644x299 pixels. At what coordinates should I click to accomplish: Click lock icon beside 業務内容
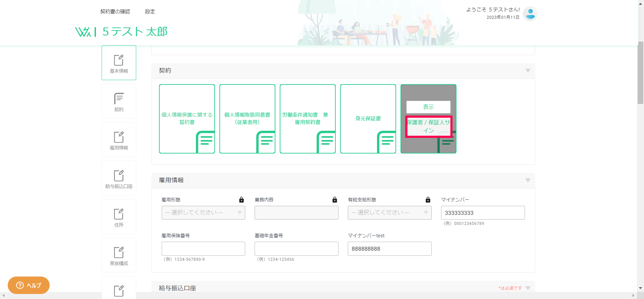(335, 200)
